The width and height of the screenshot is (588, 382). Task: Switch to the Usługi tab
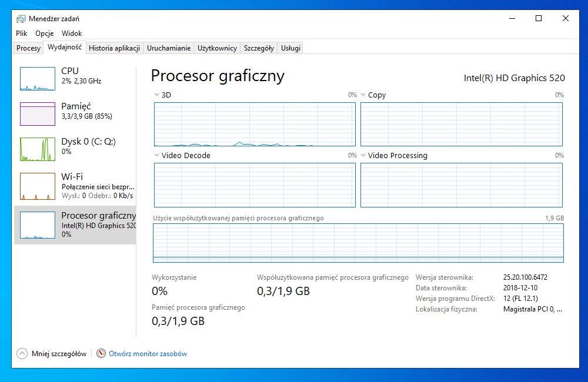coord(290,48)
